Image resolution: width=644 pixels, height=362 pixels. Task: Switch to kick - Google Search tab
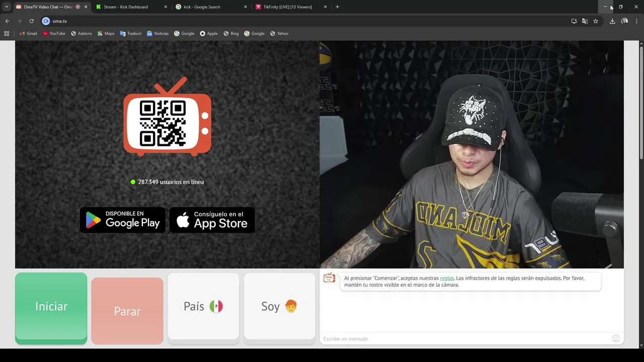tap(202, 7)
